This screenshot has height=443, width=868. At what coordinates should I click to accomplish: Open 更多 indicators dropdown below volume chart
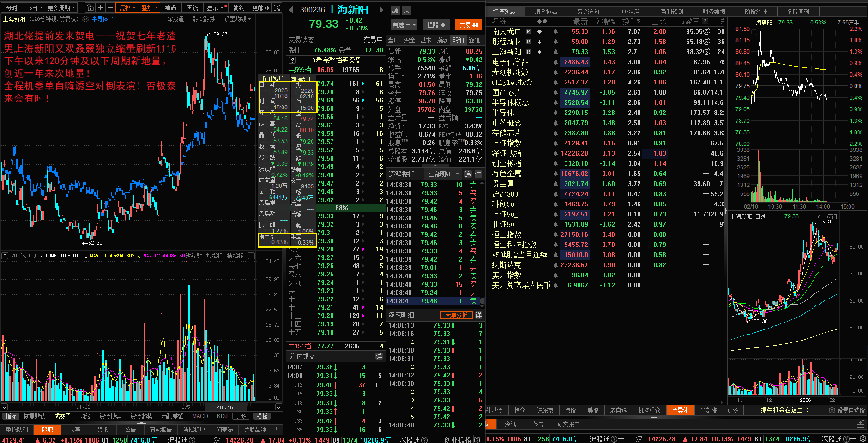241,416
